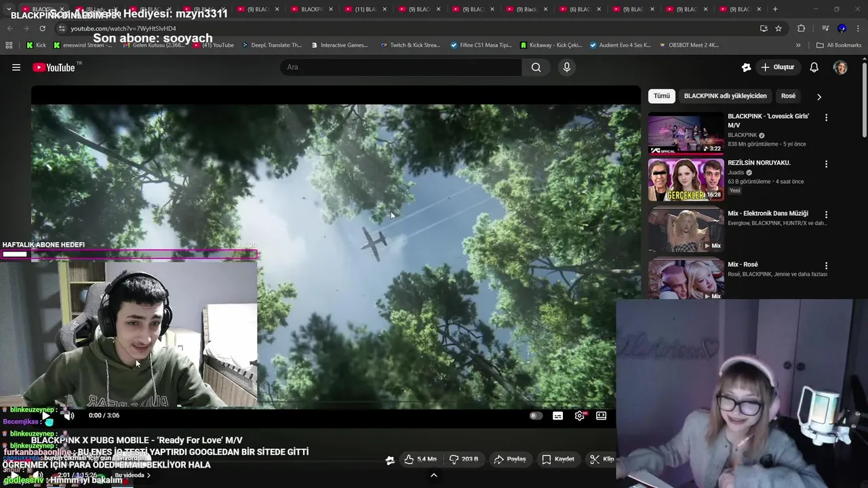Switch to the '(11) BLA' browser tab
The width and height of the screenshot is (868, 488).
tap(366, 9)
